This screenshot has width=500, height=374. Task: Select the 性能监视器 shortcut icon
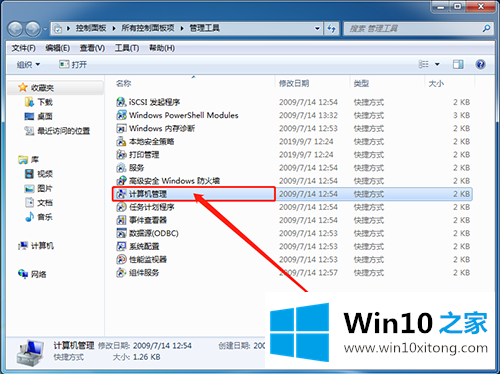121,259
